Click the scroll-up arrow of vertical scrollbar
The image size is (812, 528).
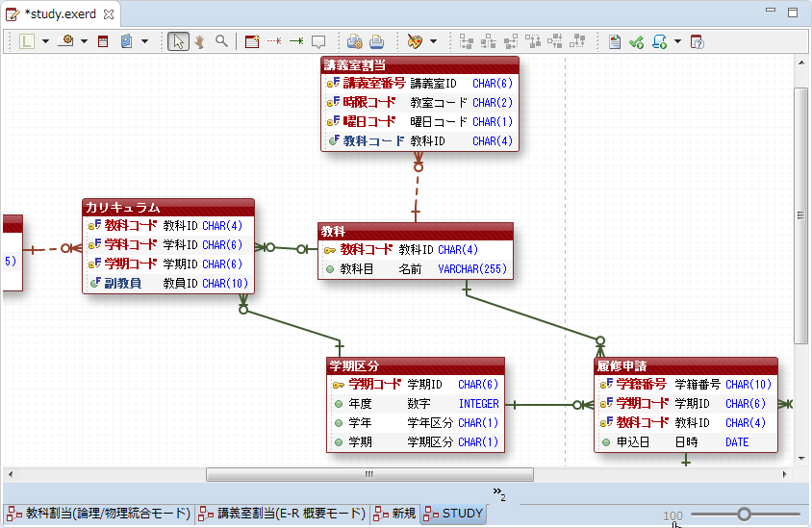801,63
